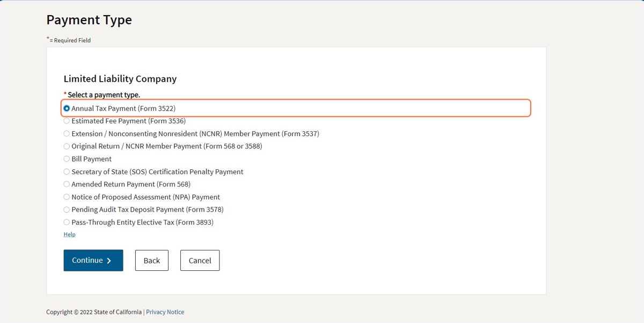The image size is (644, 323).
Task: Open the Privacy Notice link
Action: 165,312
